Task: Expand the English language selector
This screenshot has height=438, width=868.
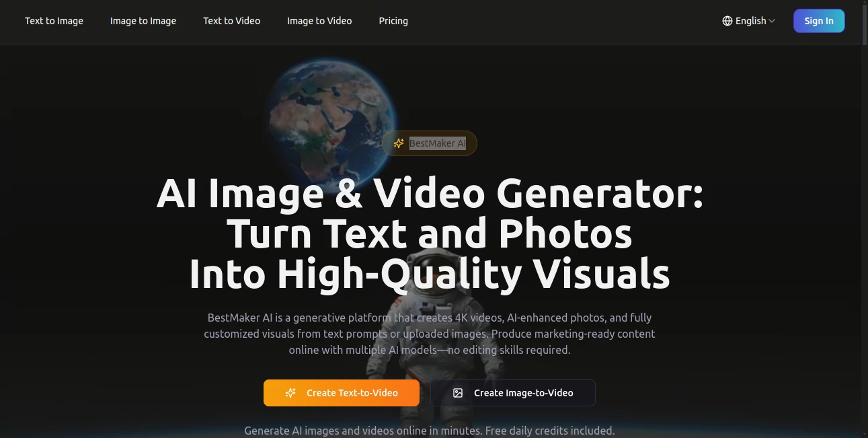Action: click(x=748, y=21)
